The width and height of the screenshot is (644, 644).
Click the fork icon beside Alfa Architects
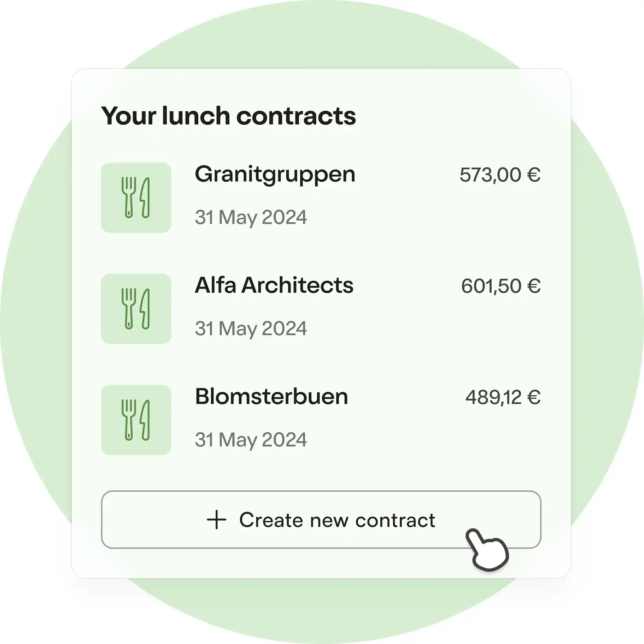pos(129,308)
